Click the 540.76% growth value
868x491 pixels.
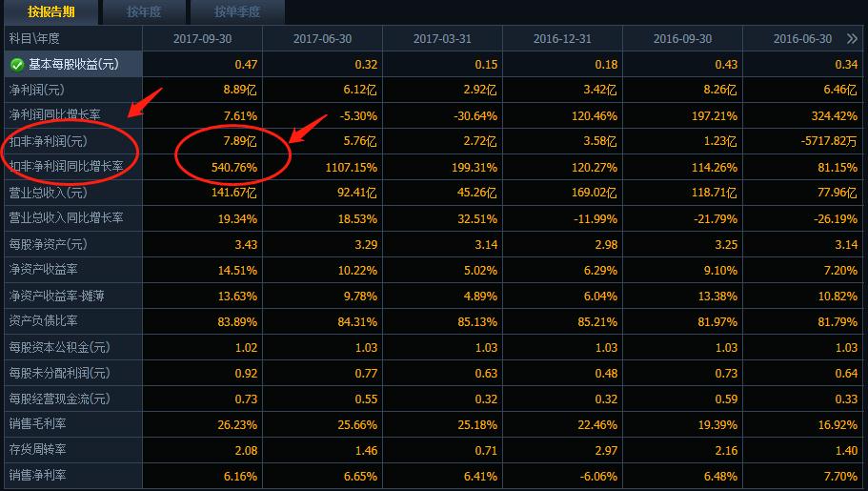tap(234, 168)
